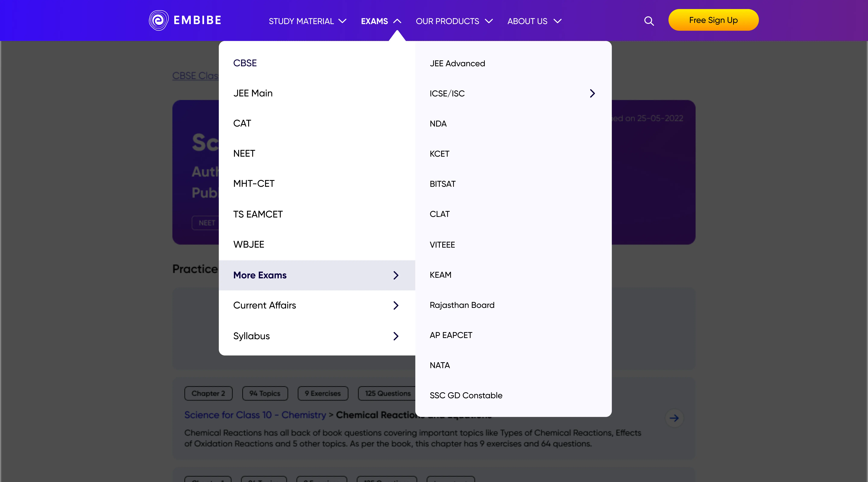Click the Embibe logo icon
The height and width of the screenshot is (482, 868).
tap(159, 20)
